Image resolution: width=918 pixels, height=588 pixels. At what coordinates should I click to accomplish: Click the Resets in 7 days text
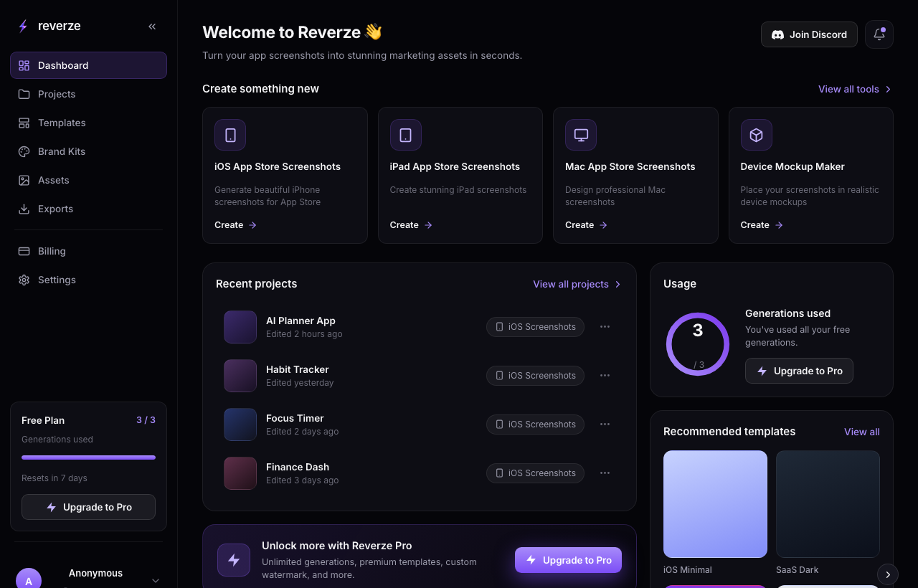pos(55,478)
